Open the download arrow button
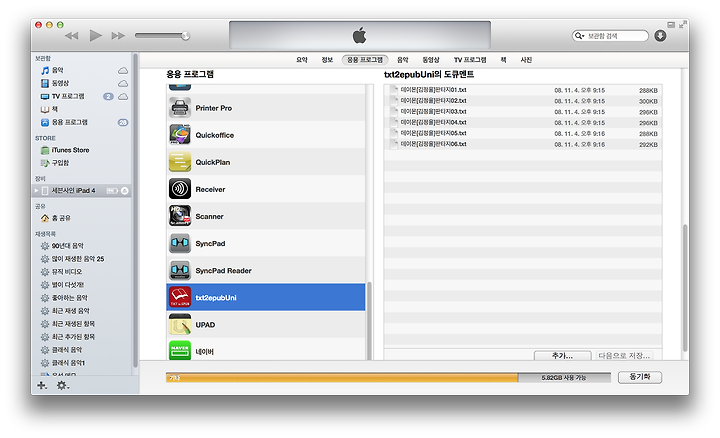The height and width of the screenshot is (438, 720). [x=660, y=36]
